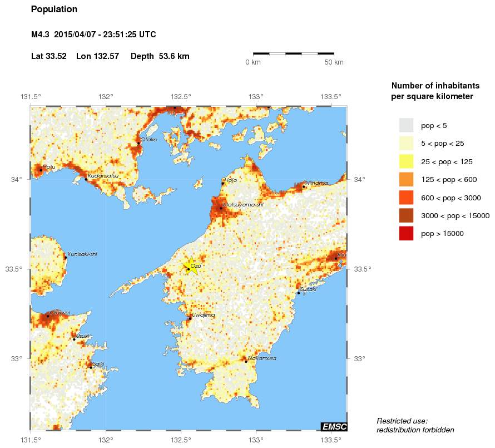
Task: Click the Kunisaki-shi city marker dot
Action: tap(66, 257)
